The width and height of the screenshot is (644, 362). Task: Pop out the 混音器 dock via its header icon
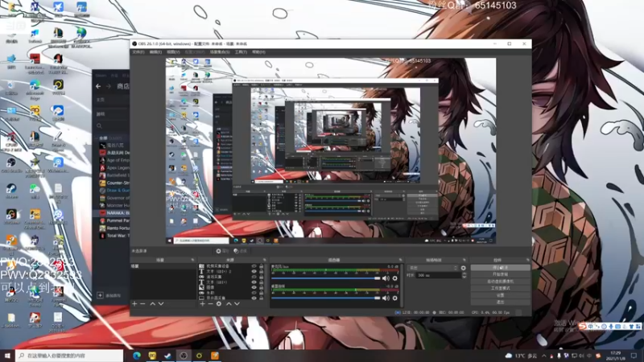coord(400,260)
